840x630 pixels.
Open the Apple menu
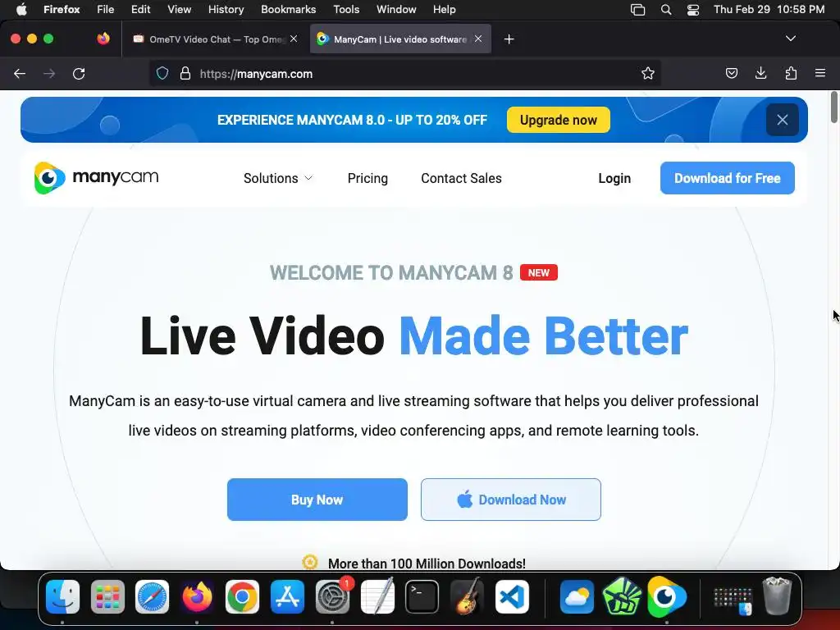point(21,10)
